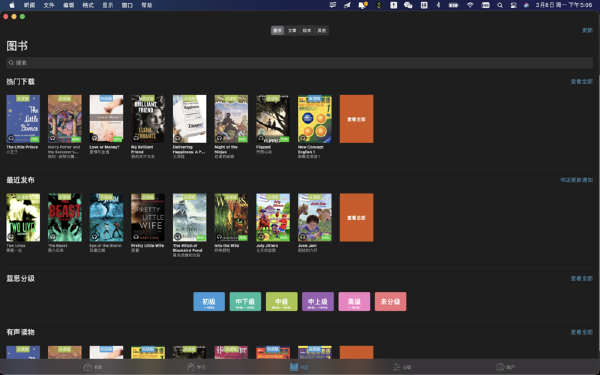This screenshot has height=375, width=600.
Task: Open Spotlight search icon in the menu bar
Action: pos(500,5)
